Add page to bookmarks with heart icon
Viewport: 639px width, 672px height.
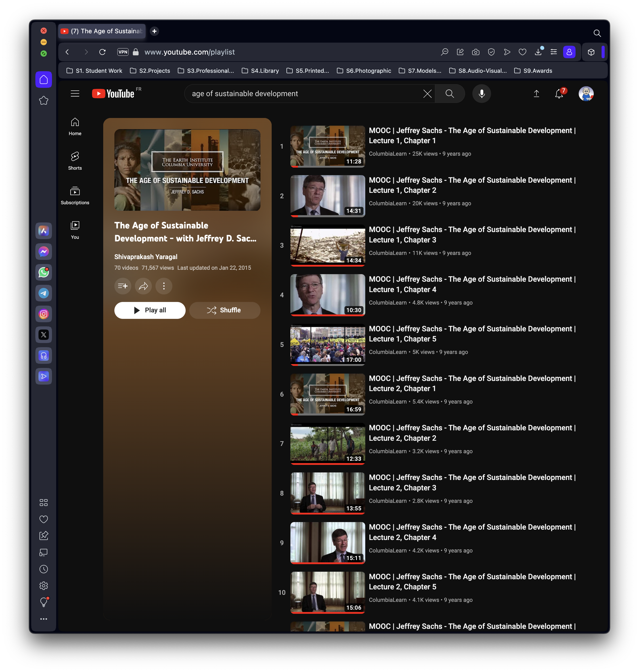(x=523, y=52)
